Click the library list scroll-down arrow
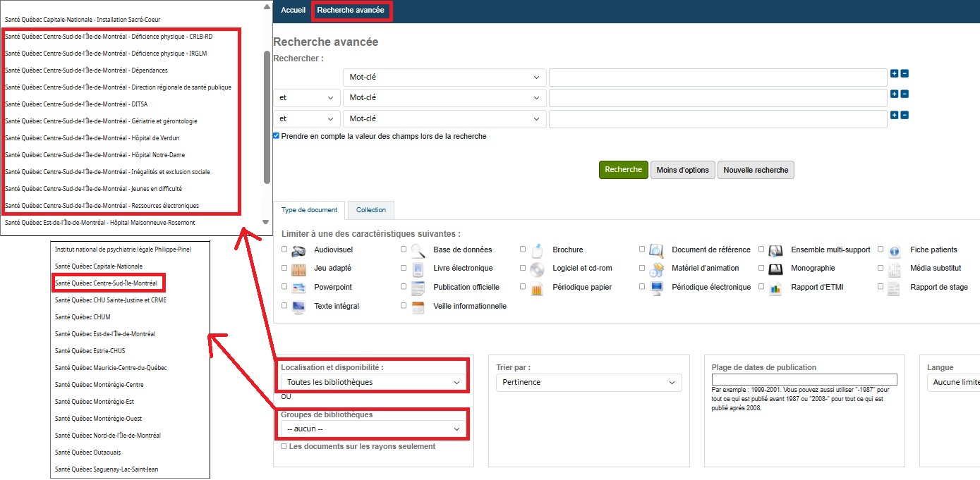Viewport: 980px width, 480px height. 266,222
